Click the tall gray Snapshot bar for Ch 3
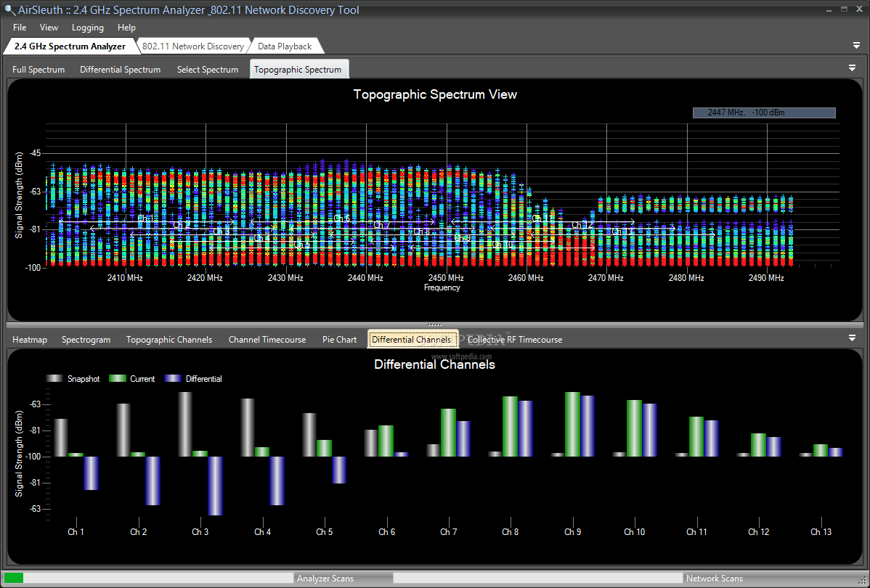 pos(184,425)
